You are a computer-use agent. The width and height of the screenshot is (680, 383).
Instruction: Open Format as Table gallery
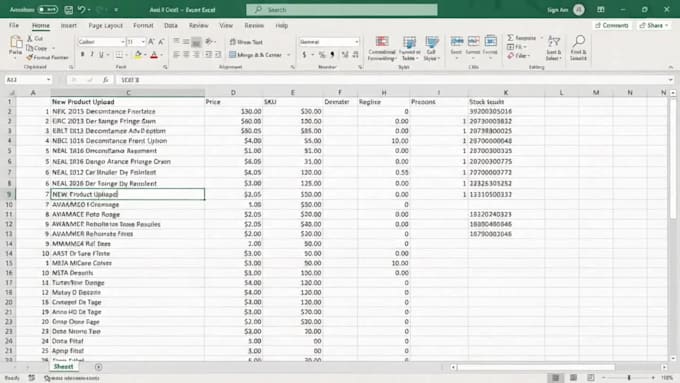410,48
